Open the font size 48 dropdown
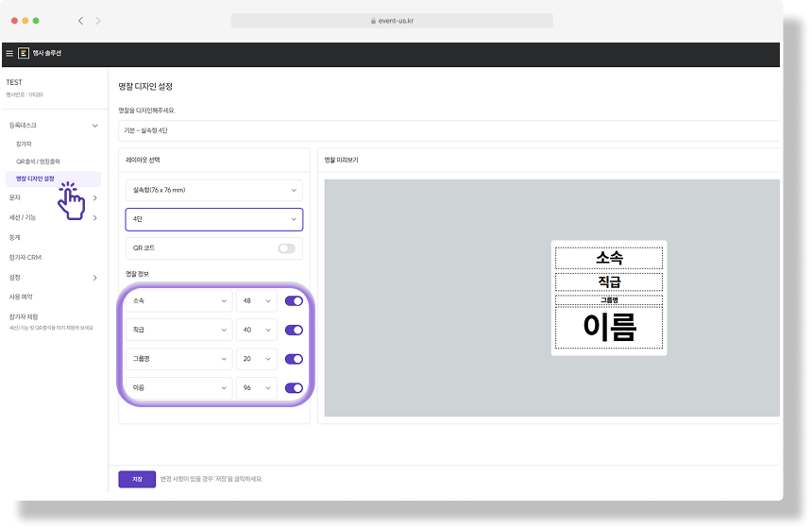Viewport: 812px width, 529px height. pyautogui.click(x=256, y=301)
